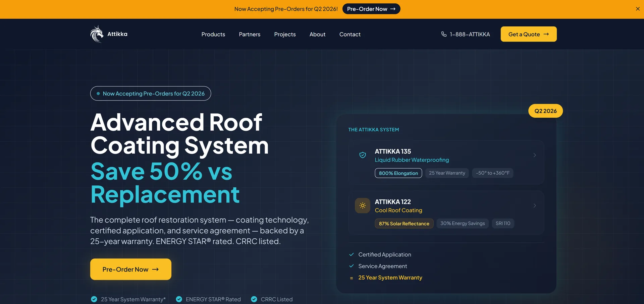The image size is (644, 304).
Task: Click THE ATTIKKA SYSTEM heading
Action: point(374,130)
